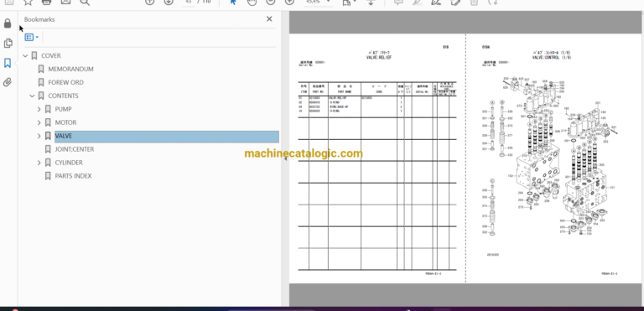Open the attachments paperclip panel
644x311 pixels.
coord(8,82)
